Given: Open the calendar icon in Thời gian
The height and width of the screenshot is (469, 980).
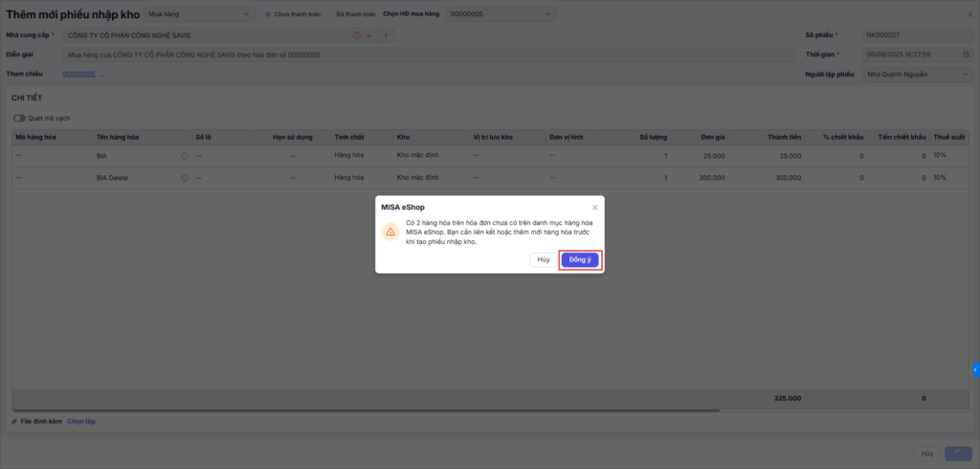Looking at the screenshot, I should point(965,55).
